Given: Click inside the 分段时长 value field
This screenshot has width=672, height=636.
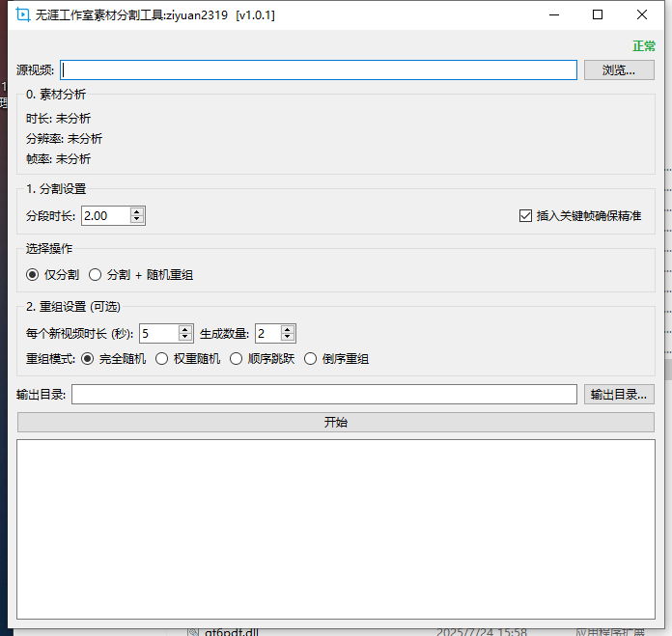Looking at the screenshot, I should [x=105, y=216].
